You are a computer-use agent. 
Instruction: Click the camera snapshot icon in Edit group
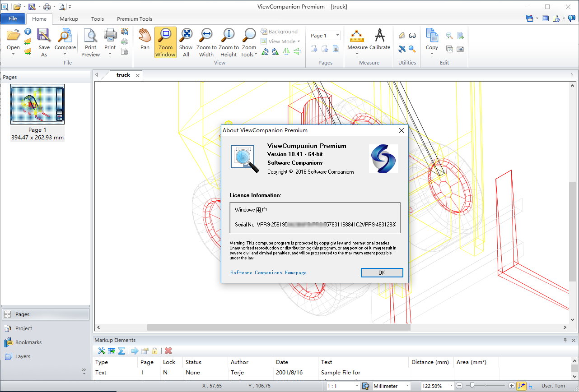(460, 49)
